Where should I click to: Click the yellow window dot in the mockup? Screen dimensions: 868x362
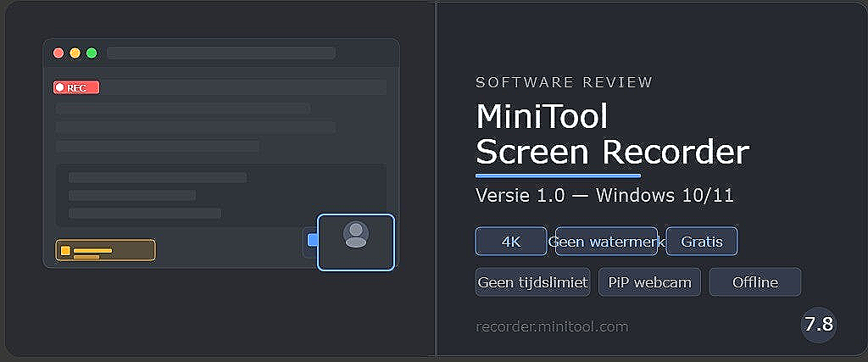75,53
